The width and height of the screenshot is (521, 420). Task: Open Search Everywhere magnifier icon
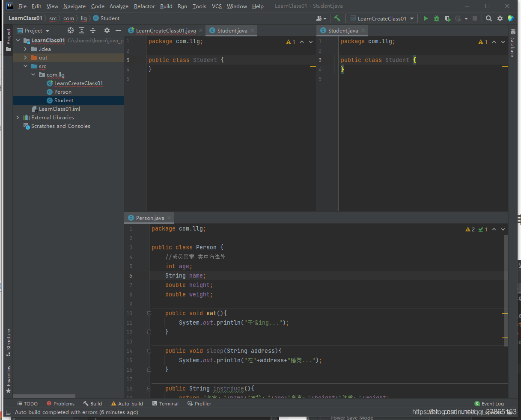(489, 18)
